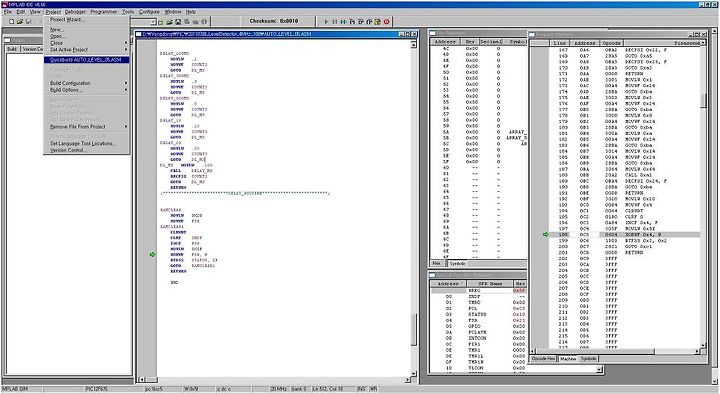Viewport: 720px width, 394px height.
Task: Open the Window menu
Action: [x=173, y=11]
